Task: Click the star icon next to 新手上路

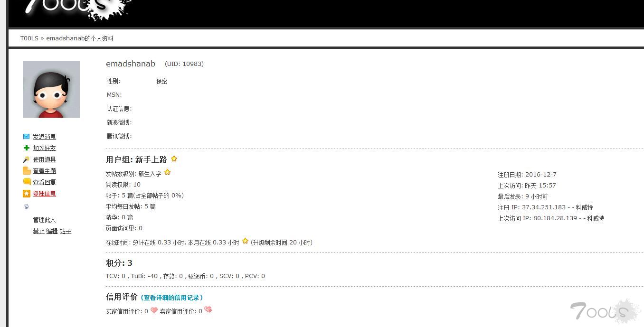Action: (174, 159)
